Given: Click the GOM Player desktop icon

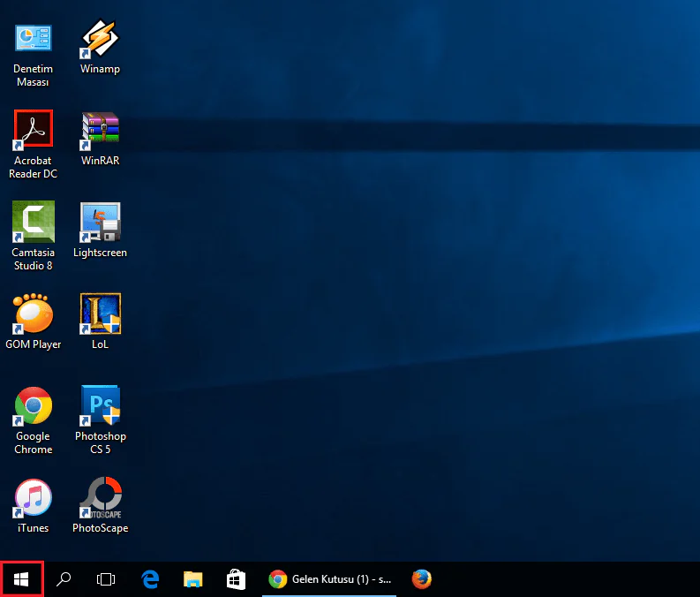Looking at the screenshot, I should pos(33,314).
